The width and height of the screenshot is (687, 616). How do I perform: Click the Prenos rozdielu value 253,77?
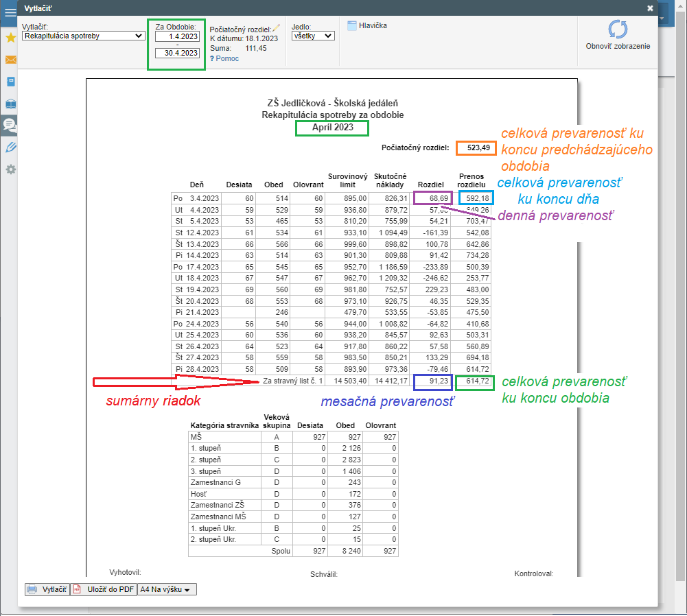[478, 278]
